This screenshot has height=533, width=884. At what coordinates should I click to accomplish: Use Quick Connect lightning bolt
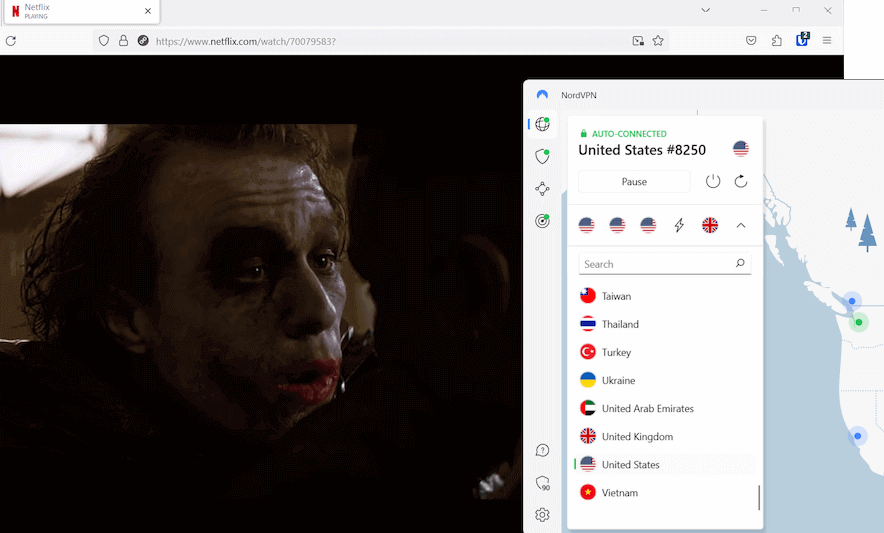679,225
